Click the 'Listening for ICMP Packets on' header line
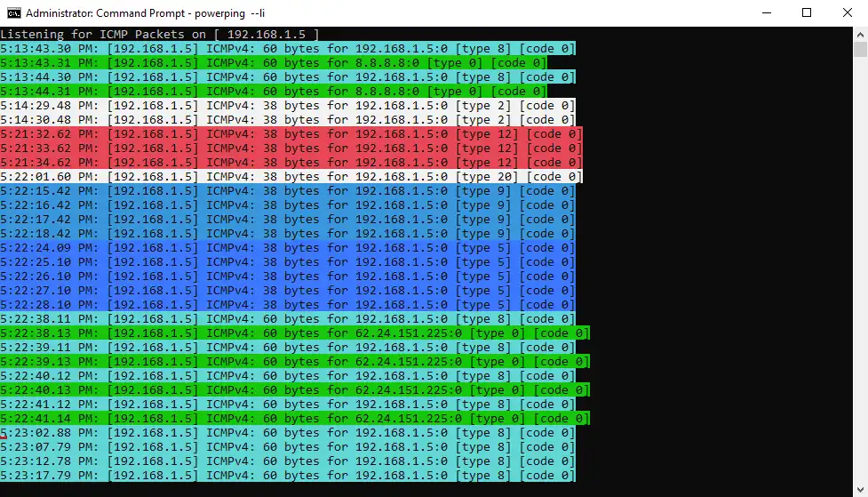Viewport: 868px width, 497px height. tap(160, 35)
